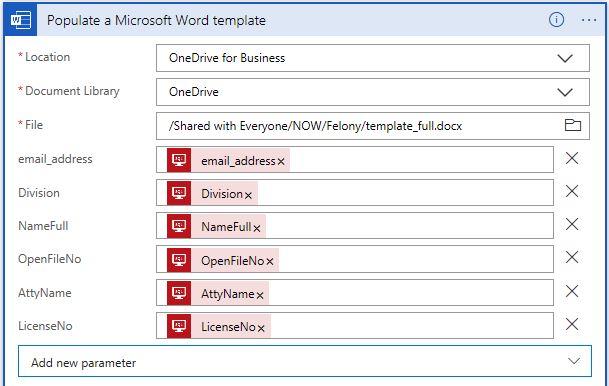The image size is (609, 386).
Task: Click the NameFull dynamic content icon
Action: coord(179,226)
